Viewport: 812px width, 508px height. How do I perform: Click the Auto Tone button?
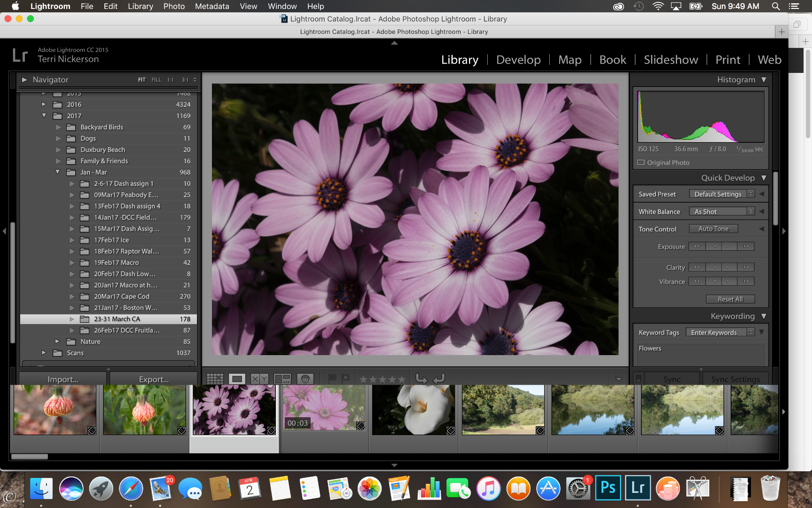(x=713, y=229)
